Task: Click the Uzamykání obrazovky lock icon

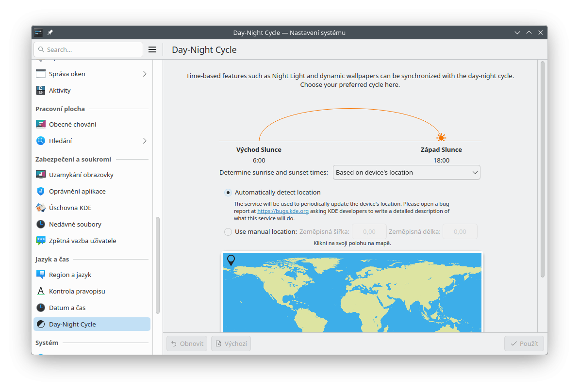Action: (x=41, y=175)
